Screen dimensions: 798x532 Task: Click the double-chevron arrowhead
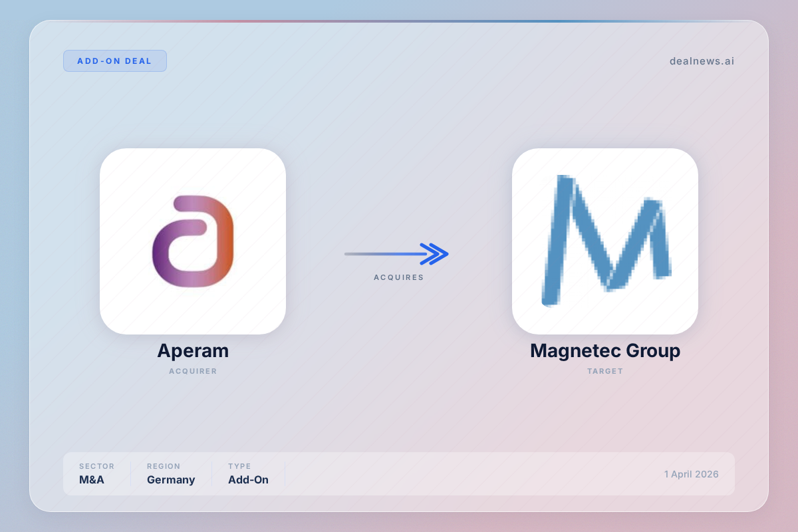[436, 253]
